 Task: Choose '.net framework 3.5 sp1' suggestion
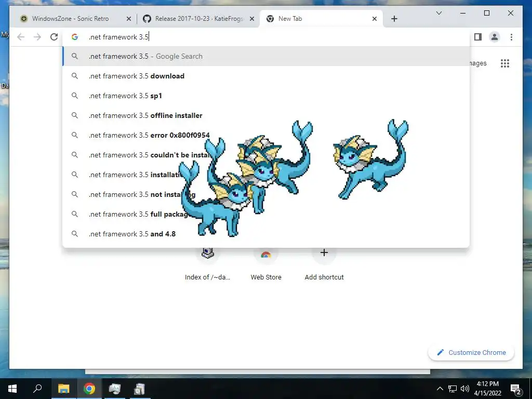[267, 96]
